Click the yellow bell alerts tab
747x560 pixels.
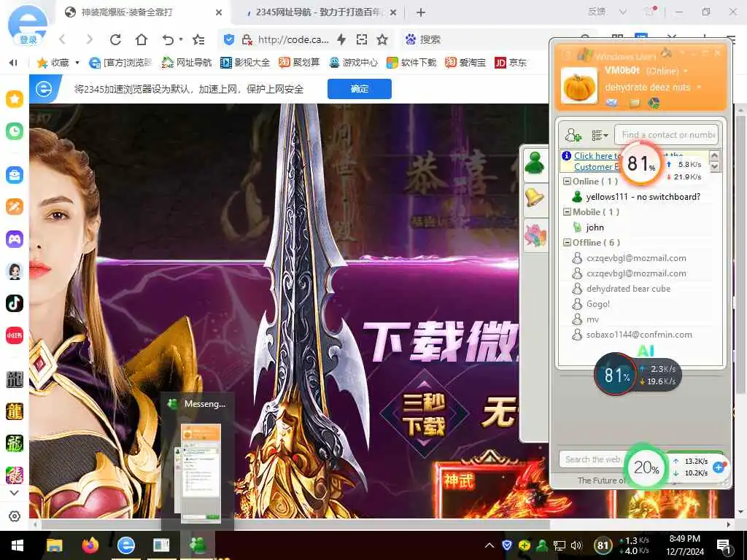(535, 198)
